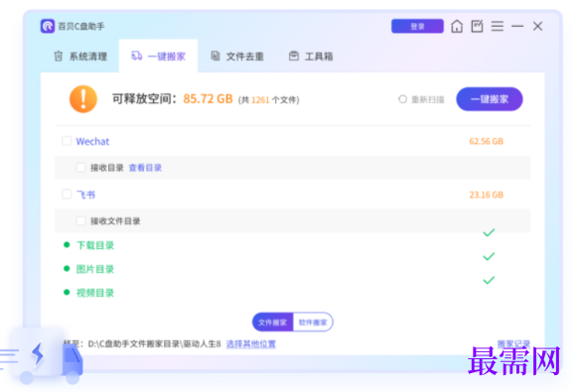
Task: Click 选择其他位置 link
Action: [250, 344]
